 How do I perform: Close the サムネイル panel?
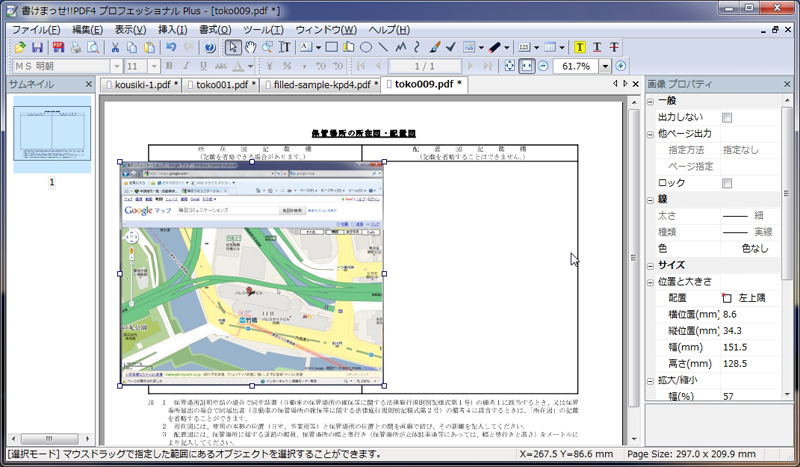click(89, 84)
